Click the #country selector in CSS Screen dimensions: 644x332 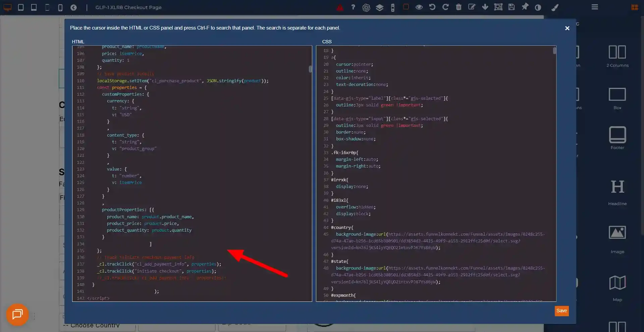342,228
